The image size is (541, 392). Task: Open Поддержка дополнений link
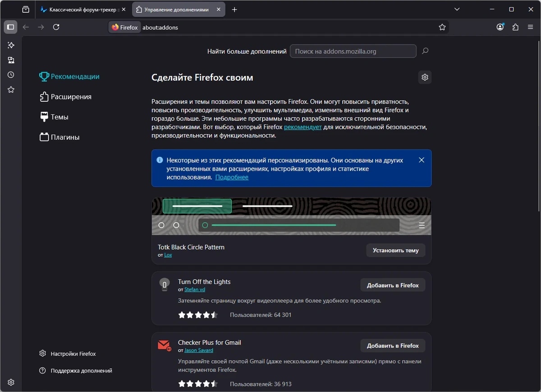(x=76, y=370)
